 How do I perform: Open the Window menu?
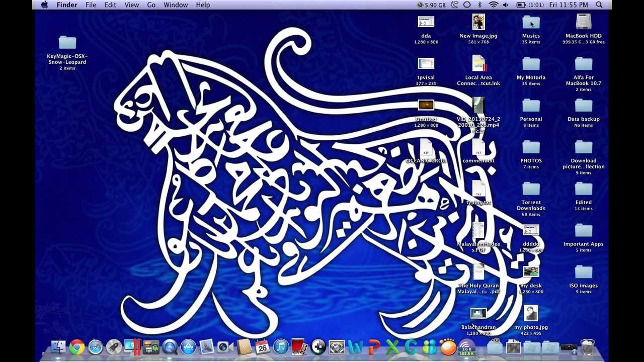[x=176, y=5]
